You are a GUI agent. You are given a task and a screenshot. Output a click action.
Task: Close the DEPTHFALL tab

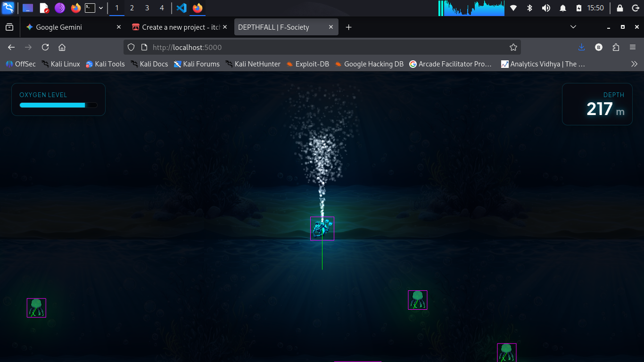click(x=331, y=27)
